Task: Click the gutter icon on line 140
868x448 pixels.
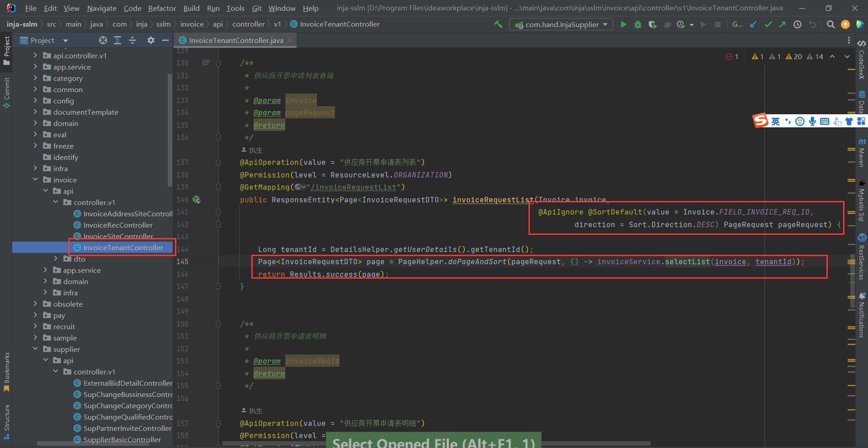Action: point(197,200)
